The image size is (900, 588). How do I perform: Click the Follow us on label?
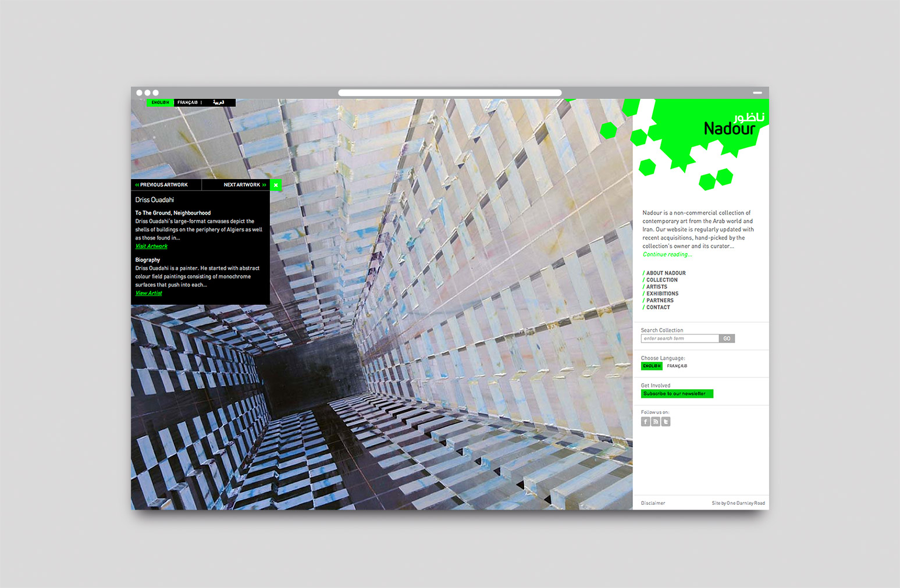pos(655,412)
